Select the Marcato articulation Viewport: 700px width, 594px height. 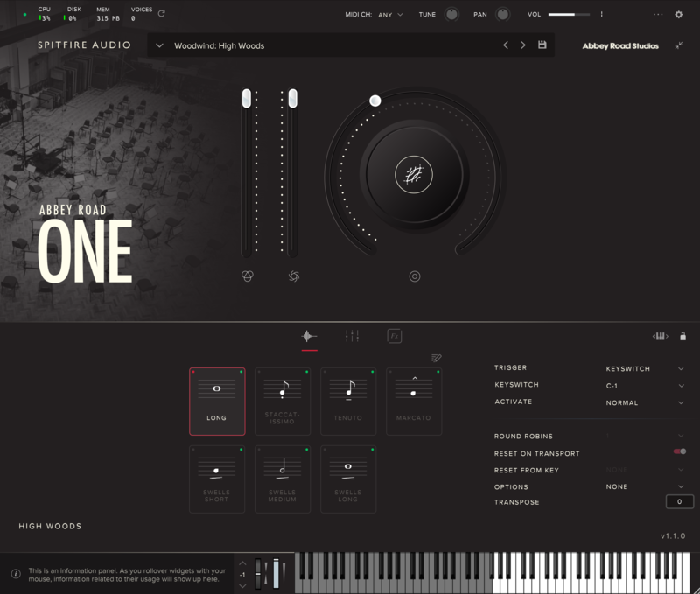(414, 402)
